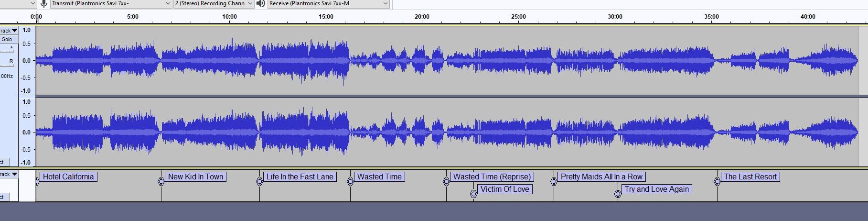The height and width of the screenshot is (221, 868).
Task: Click the Life In the Fast Lane label handle
Action: (259, 181)
